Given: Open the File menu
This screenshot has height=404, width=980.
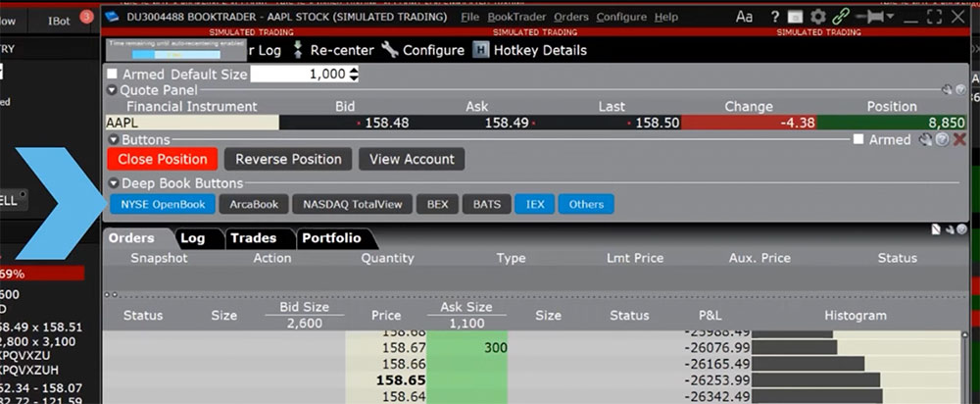Looking at the screenshot, I should point(470,17).
